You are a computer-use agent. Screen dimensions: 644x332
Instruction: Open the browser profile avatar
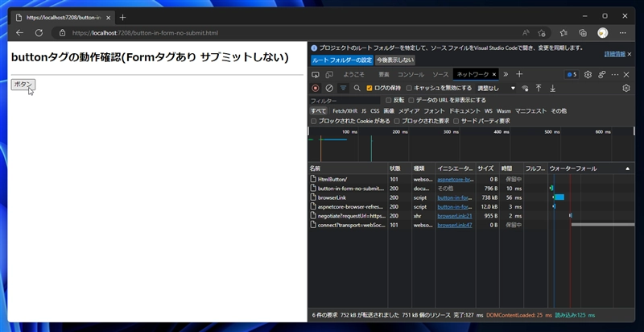(x=602, y=33)
